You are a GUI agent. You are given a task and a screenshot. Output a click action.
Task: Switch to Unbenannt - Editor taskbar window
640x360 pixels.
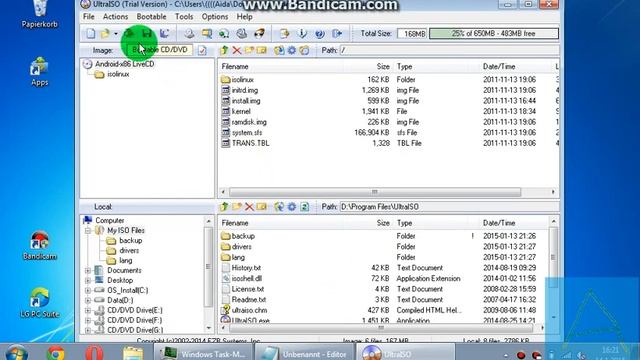point(304,353)
